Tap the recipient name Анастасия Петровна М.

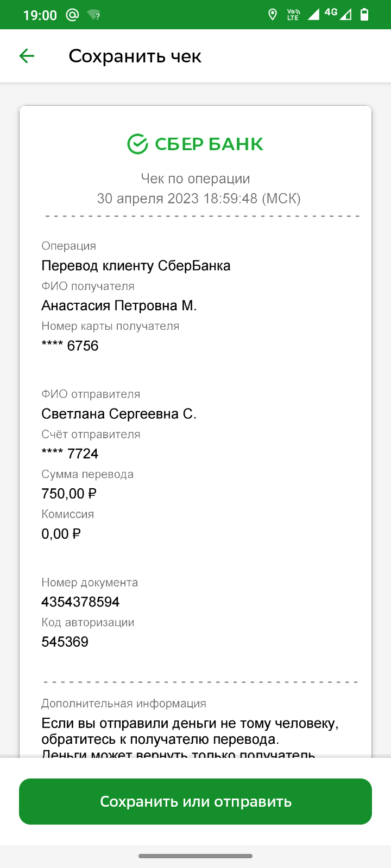pyautogui.click(x=119, y=305)
